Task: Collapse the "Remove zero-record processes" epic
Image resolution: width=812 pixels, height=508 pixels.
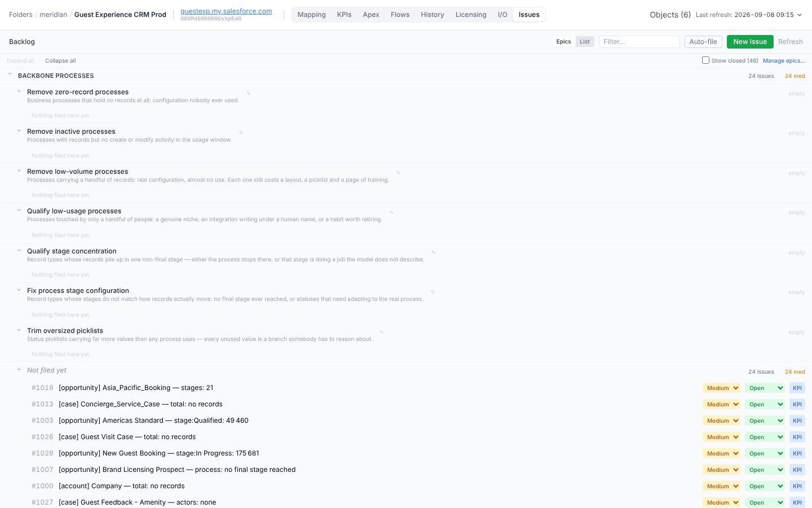Action: (x=19, y=91)
